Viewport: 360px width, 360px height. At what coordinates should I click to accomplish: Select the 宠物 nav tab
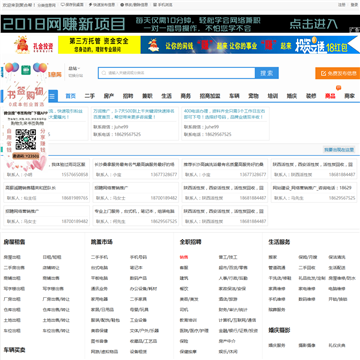[x=253, y=96]
